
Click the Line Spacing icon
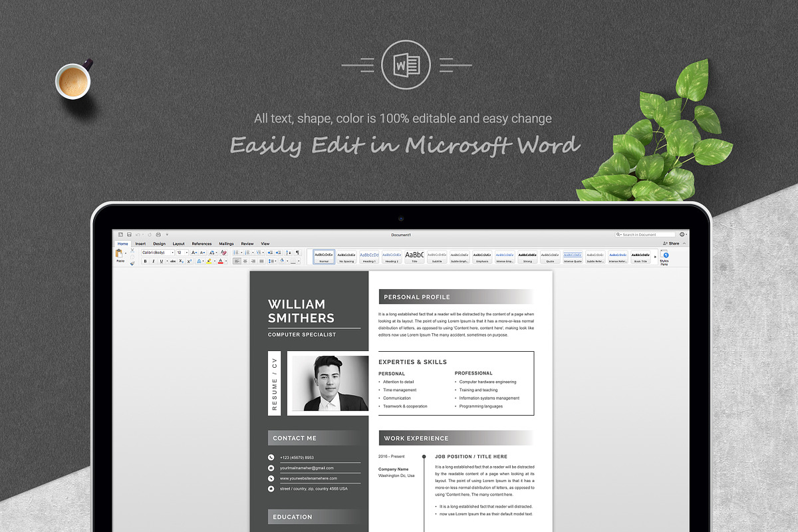[271, 261]
